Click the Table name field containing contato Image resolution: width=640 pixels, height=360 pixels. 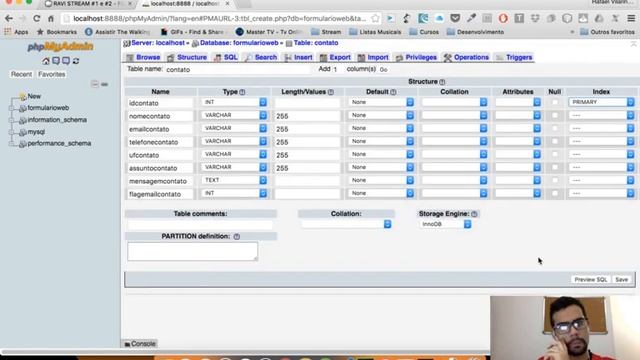coord(238,69)
